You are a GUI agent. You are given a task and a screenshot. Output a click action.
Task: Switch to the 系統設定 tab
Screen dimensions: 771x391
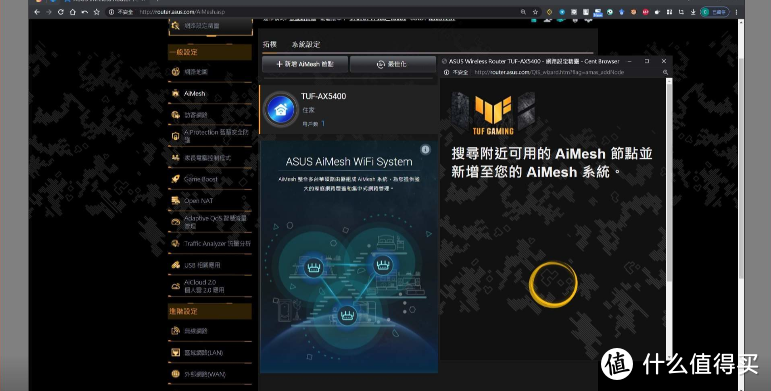pos(306,44)
